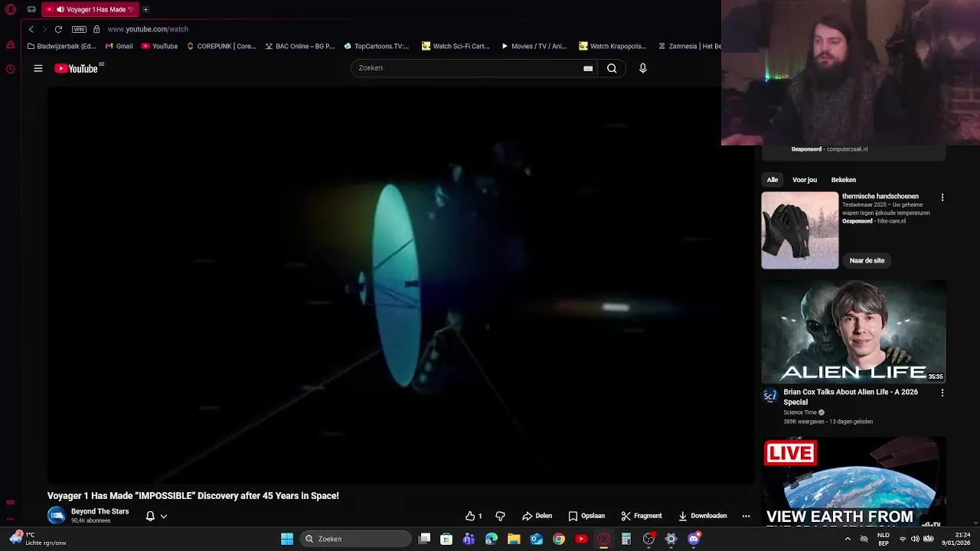This screenshot has width=980, height=551.
Task: Go back to the previous page
Action: tap(31, 29)
